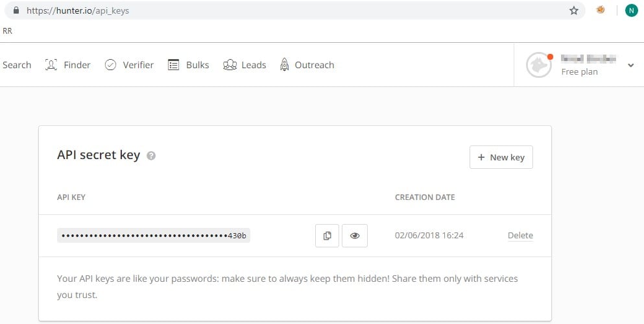The width and height of the screenshot is (644, 324).
Task: Open the Search menu item
Action: click(17, 65)
